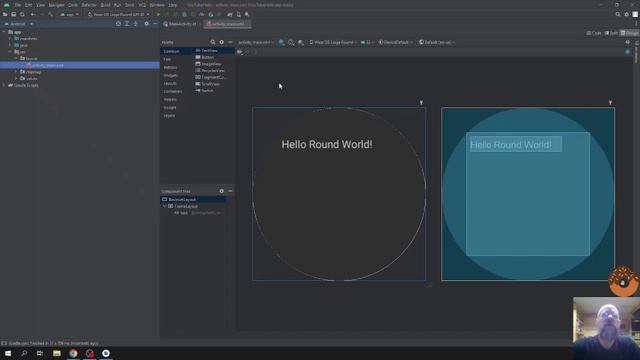
Task: Click Select Design Surface layers icon
Action: click(282, 42)
